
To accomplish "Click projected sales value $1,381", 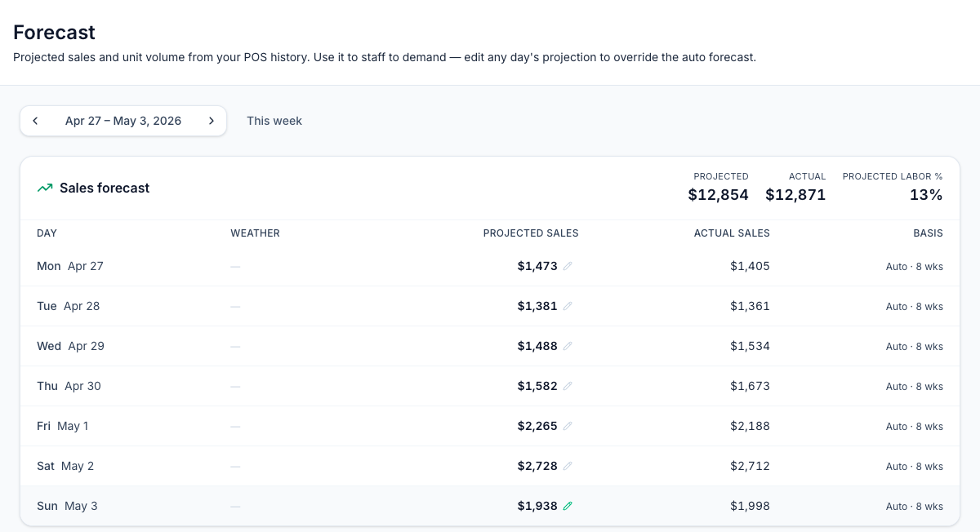I will coord(537,306).
